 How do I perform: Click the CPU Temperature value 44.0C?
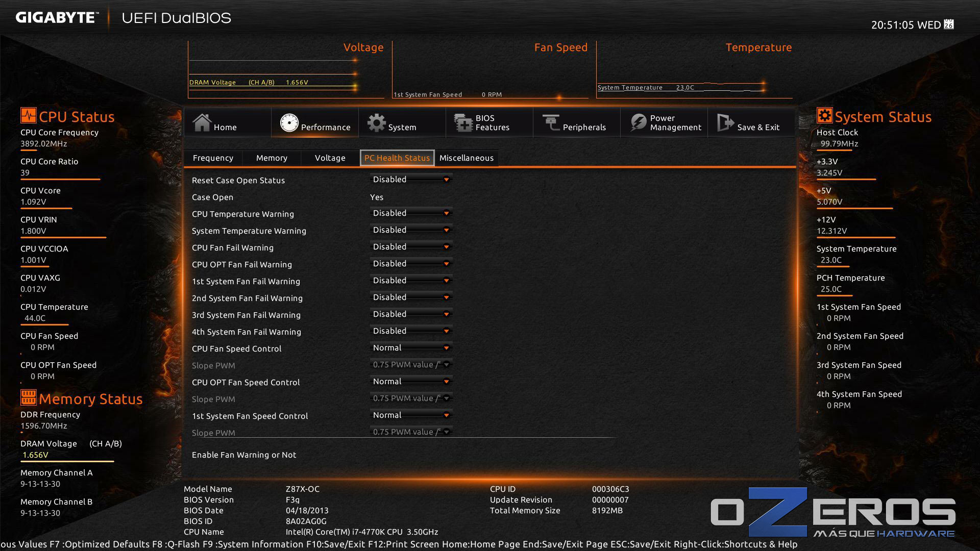(x=35, y=318)
